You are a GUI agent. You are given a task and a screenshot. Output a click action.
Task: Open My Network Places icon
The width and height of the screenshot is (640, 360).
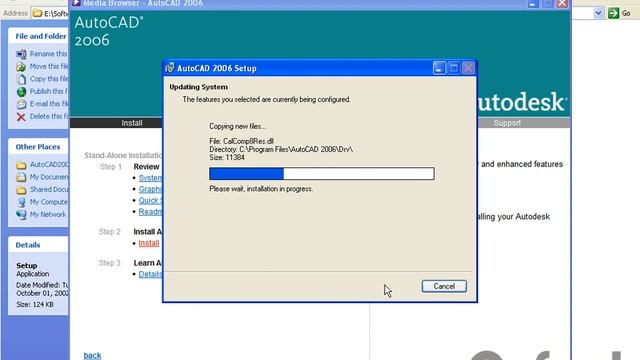21,215
